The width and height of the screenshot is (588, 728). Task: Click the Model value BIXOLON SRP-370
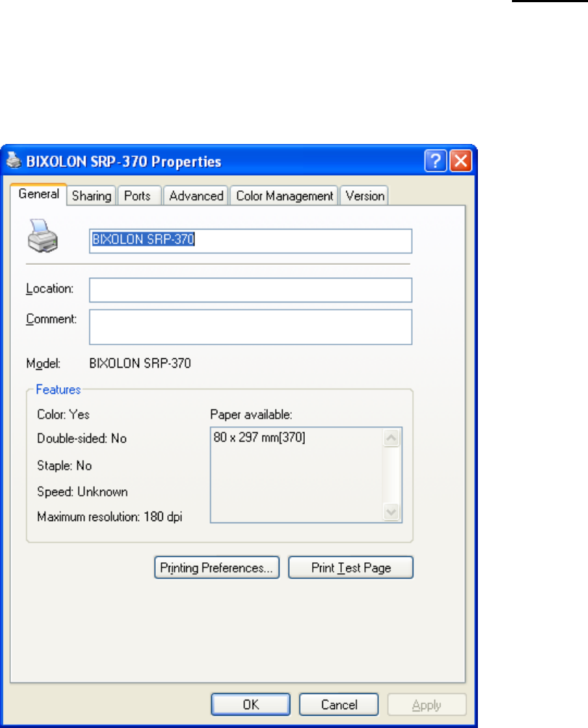point(140,363)
